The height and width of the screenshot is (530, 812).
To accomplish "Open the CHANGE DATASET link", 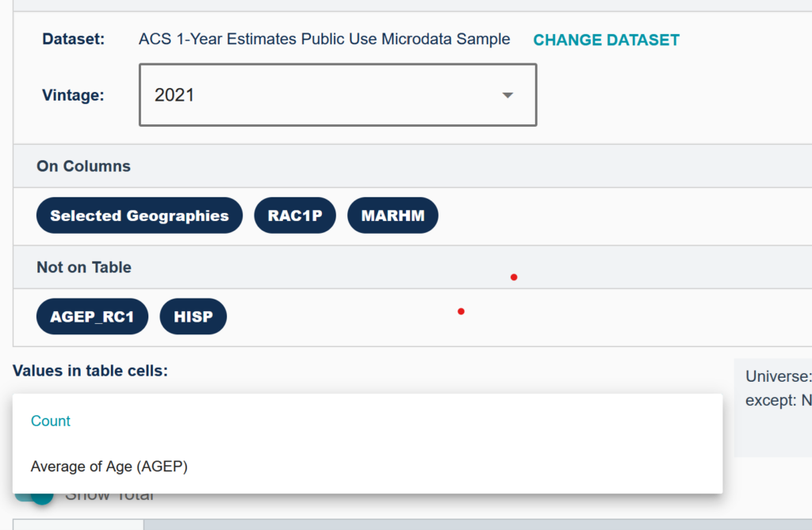I will (x=606, y=40).
